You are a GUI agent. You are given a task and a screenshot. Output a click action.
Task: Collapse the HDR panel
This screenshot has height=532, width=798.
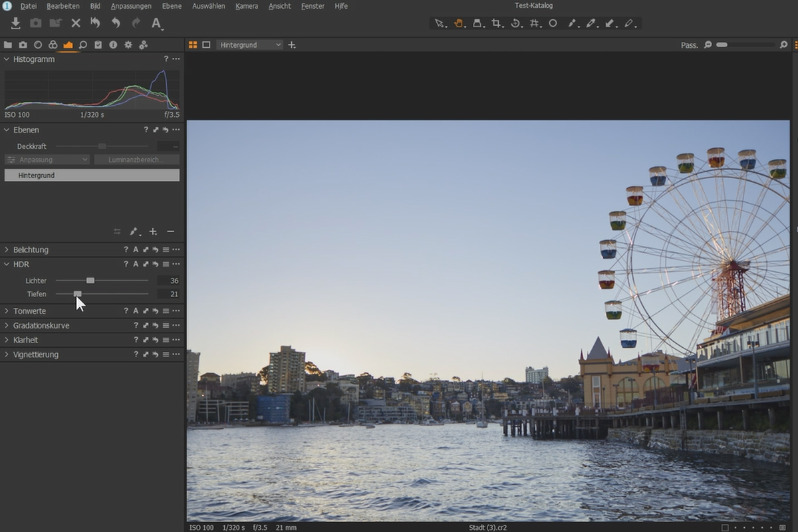[7, 264]
